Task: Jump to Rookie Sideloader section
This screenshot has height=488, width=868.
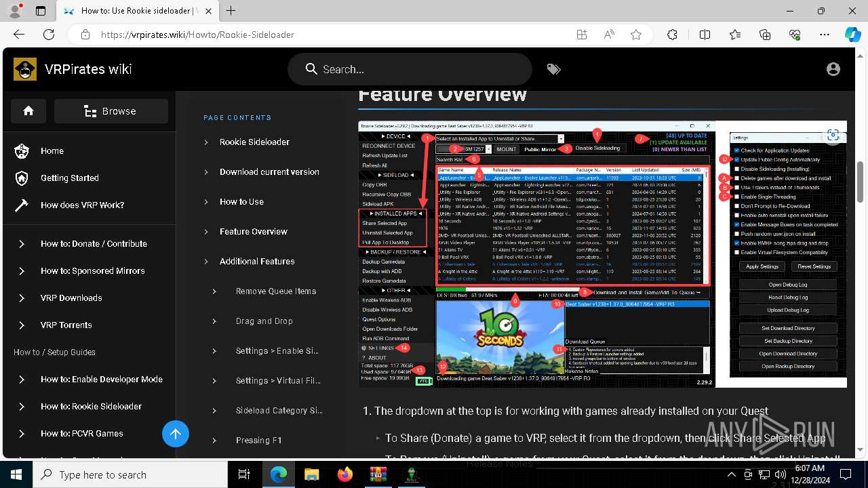Action: (254, 142)
